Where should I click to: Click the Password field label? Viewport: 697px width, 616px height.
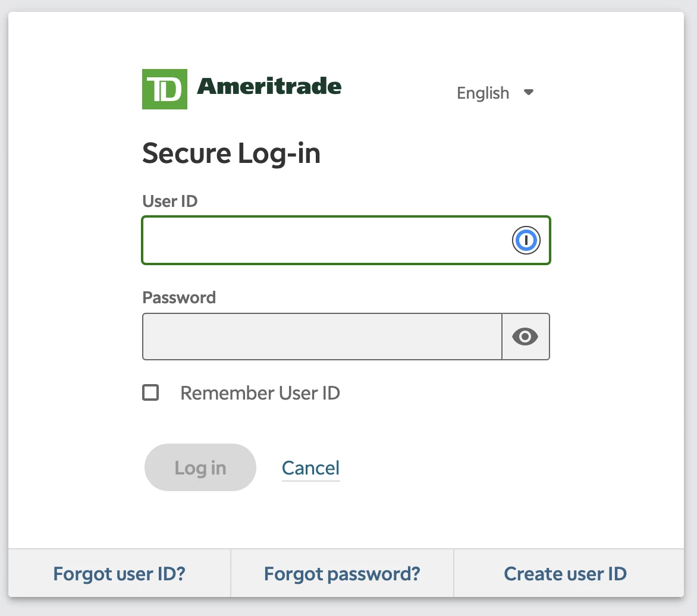pyautogui.click(x=179, y=297)
